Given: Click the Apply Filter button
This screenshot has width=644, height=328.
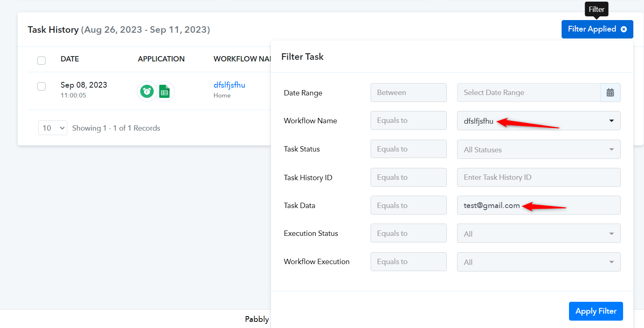Looking at the screenshot, I should pyautogui.click(x=596, y=311).
